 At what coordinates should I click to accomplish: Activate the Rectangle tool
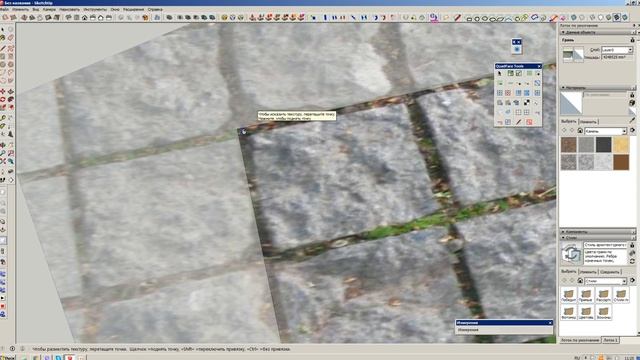pyautogui.click(x=3, y=56)
